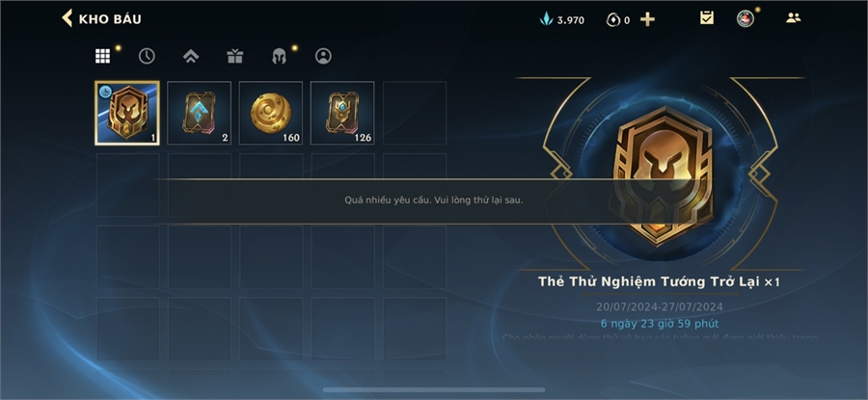This screenshot has height=400, width=868.
Task: Open the blue mote currency balance 3.970
Action: pyautogui.click(x=562, y=20)
